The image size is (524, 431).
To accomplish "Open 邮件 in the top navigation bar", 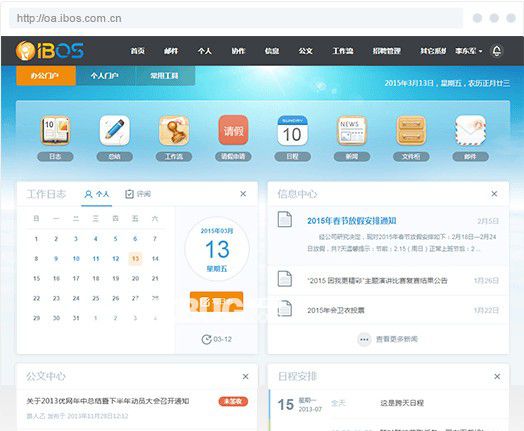I will pyautogui.click(x=171, y=51).
